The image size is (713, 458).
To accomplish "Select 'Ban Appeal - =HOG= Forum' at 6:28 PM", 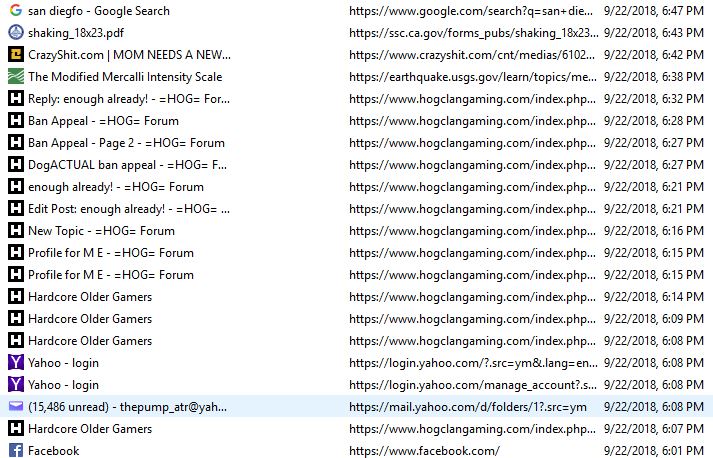I will point(103,121).
